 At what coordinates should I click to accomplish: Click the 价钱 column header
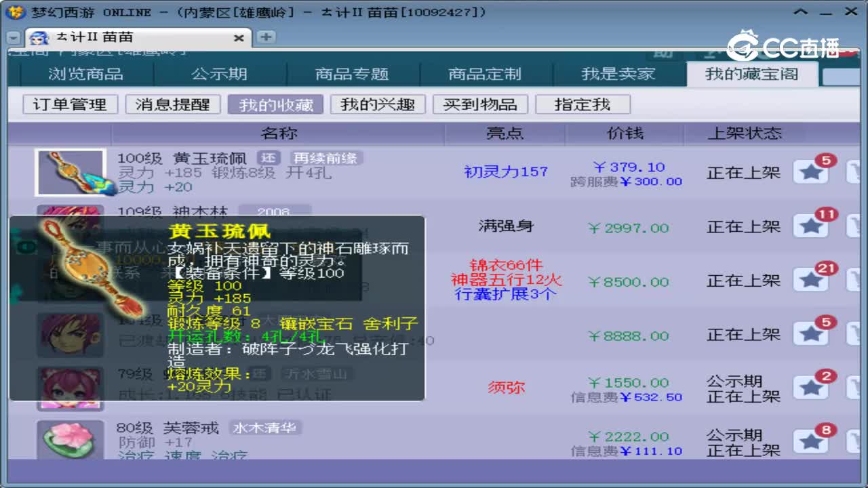tap(625, 134)
